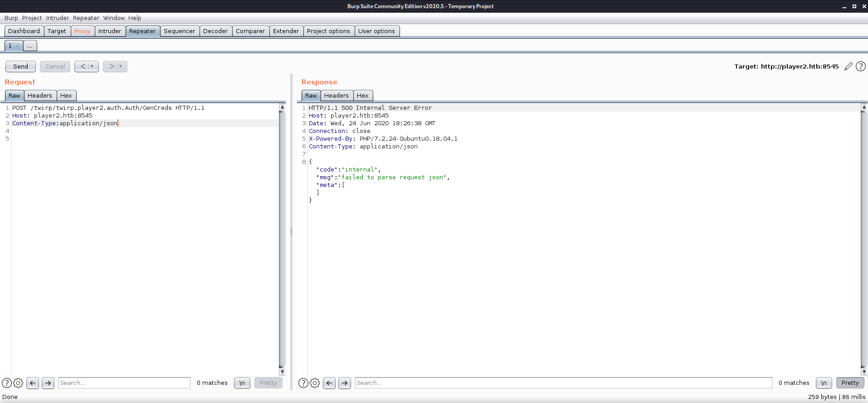Open the Intruder menu in menu bar
This screenshot has height=403, width=868.
click(x=58, y=18)
